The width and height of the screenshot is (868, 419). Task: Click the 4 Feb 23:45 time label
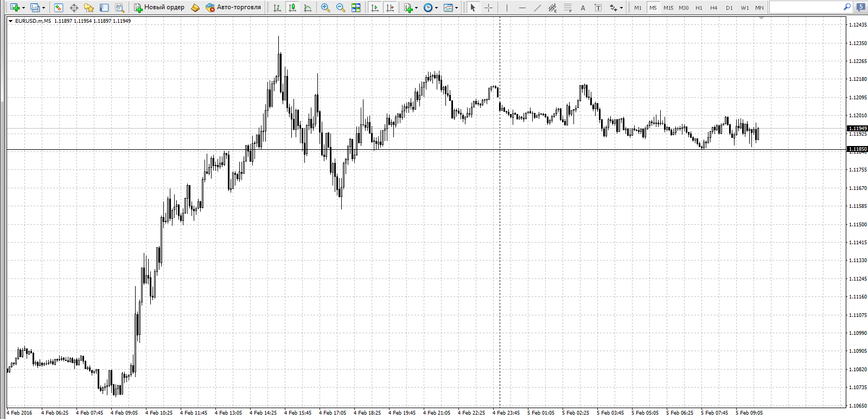click(x=506, y=413)
